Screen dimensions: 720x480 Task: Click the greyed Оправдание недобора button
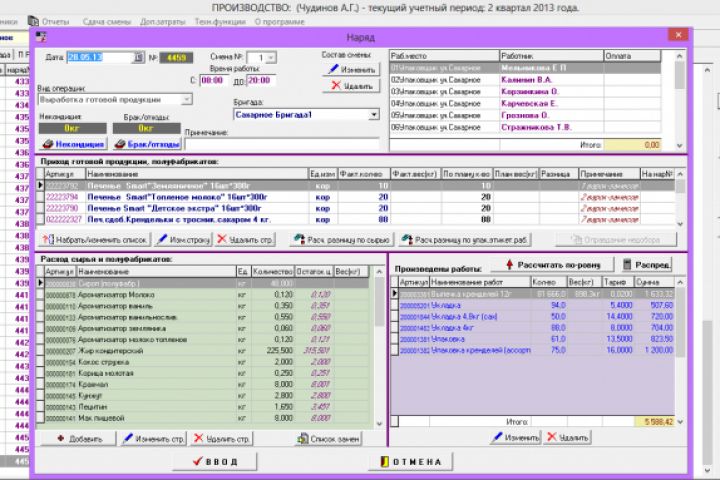click(x=616, y=240)
